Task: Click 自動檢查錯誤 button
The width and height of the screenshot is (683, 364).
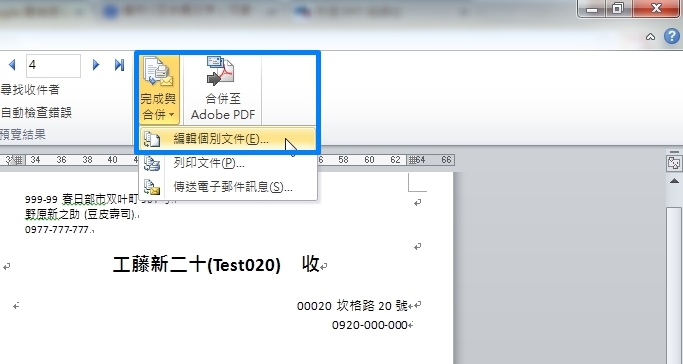Action: click(36, 113)
